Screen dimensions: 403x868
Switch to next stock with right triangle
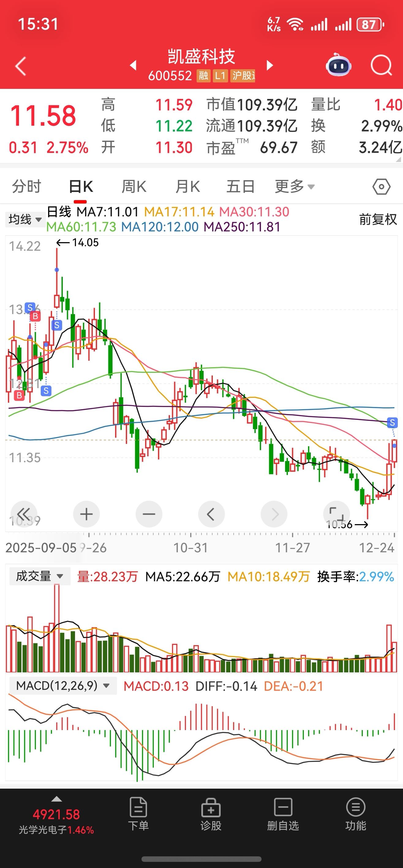click(x=269, y=65)
